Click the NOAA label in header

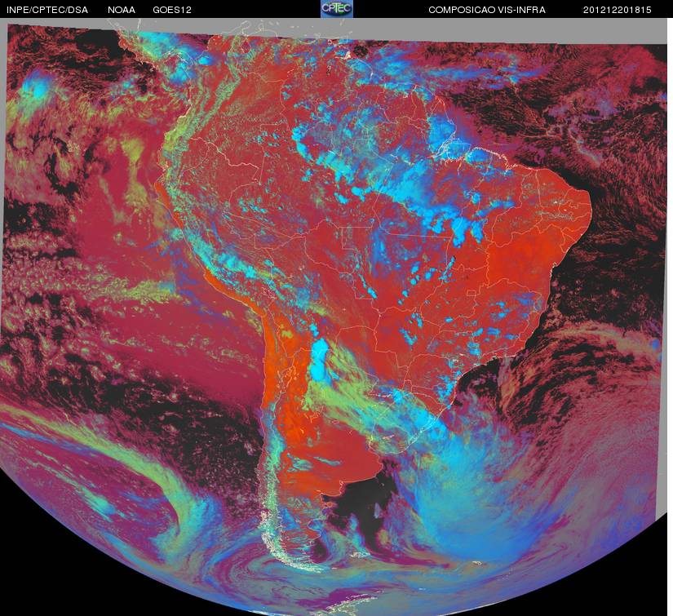(x=122, y=10)
